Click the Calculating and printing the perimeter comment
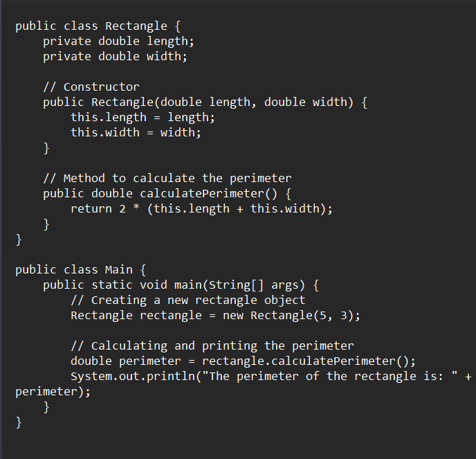The height and width of the screenshot is (459, 476). (x=212, y=345)
